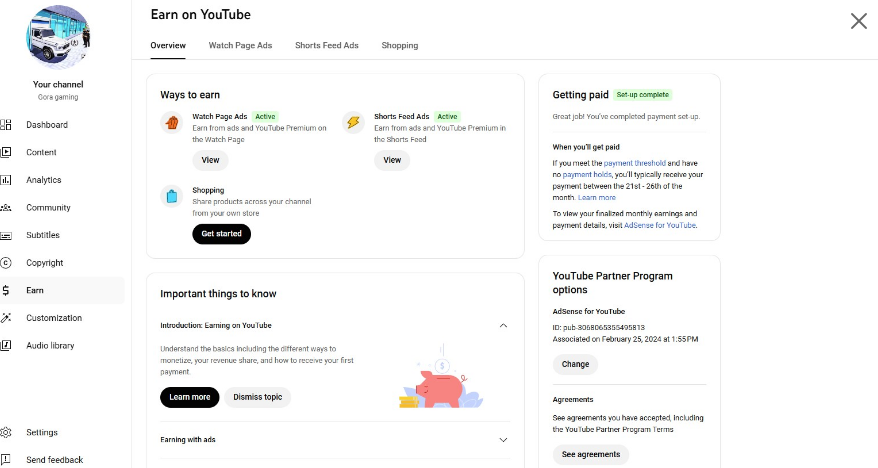Click the Cora gaming channel name
This screenshot has width=878, height=468.
coord(58,97)
